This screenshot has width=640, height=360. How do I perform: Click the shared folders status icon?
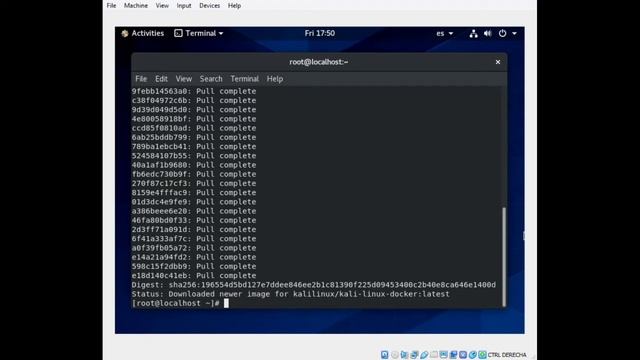point(434,355)
